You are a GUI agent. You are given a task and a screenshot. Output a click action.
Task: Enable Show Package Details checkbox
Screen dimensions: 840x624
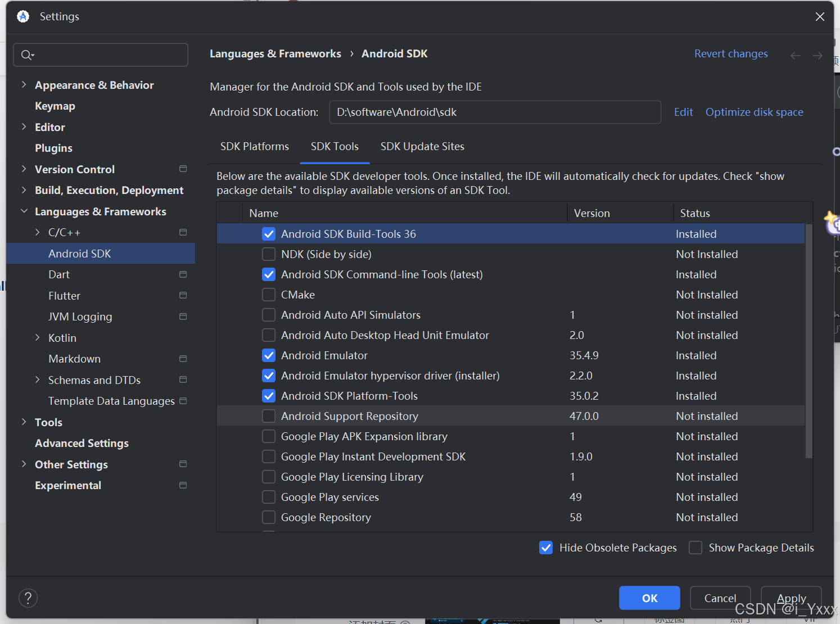(x=696, y=548)
